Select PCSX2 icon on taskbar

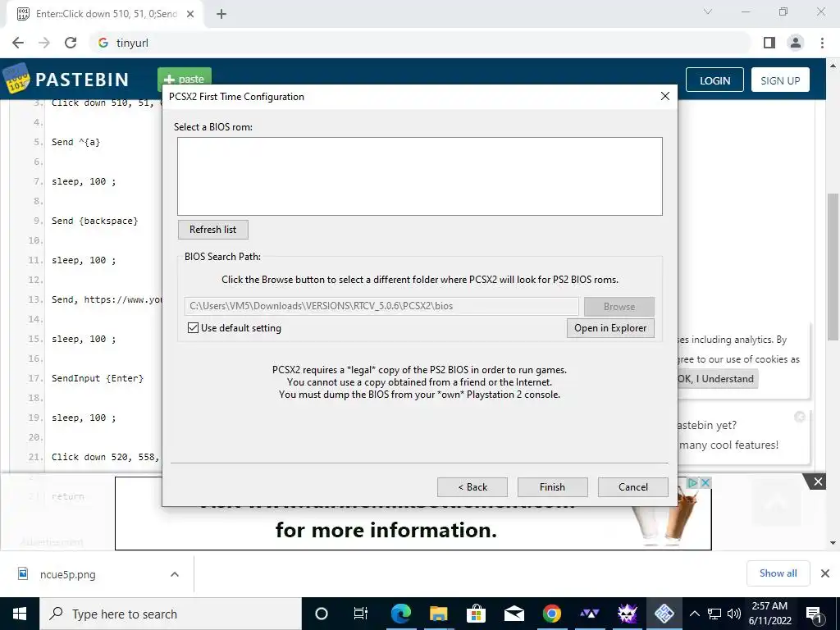click(664, 614)
